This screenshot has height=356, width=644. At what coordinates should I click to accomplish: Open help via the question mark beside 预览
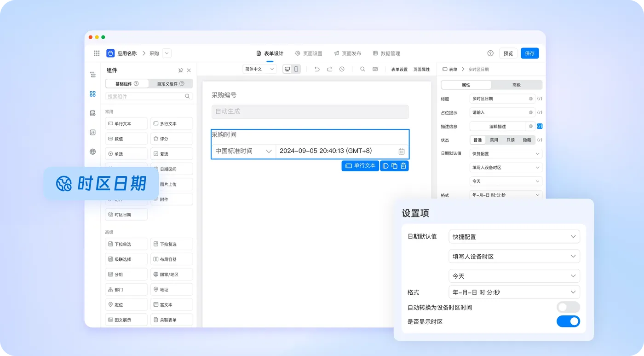(x=490, y=53)
